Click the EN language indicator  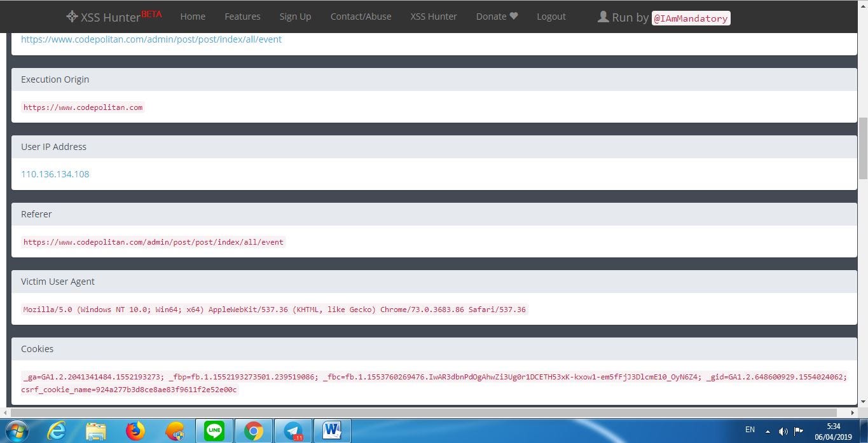[750, 430]
